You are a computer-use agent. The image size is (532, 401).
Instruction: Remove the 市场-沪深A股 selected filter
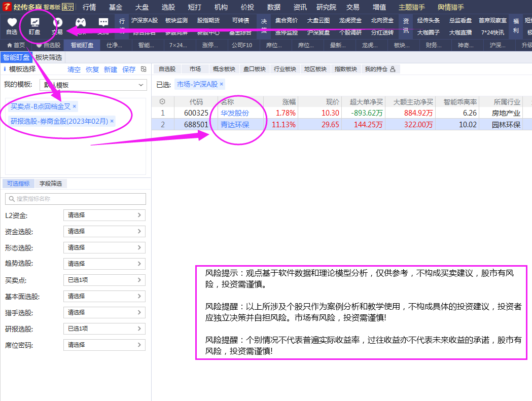222,84
